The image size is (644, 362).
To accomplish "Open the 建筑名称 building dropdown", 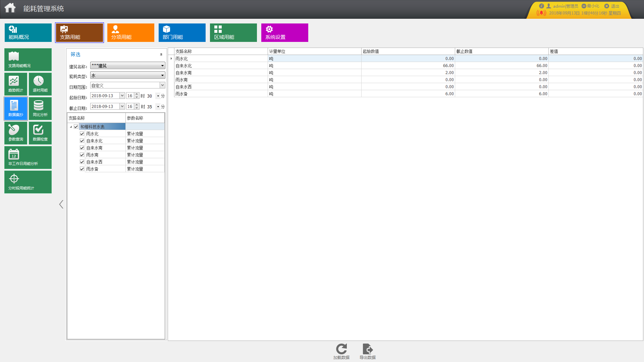I will pyautogui.click(x=162, y=66).
